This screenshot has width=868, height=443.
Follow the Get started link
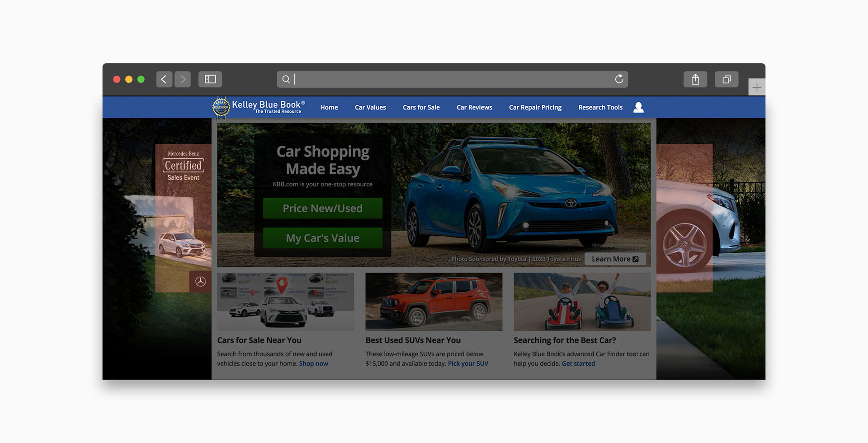coord(578,363)
